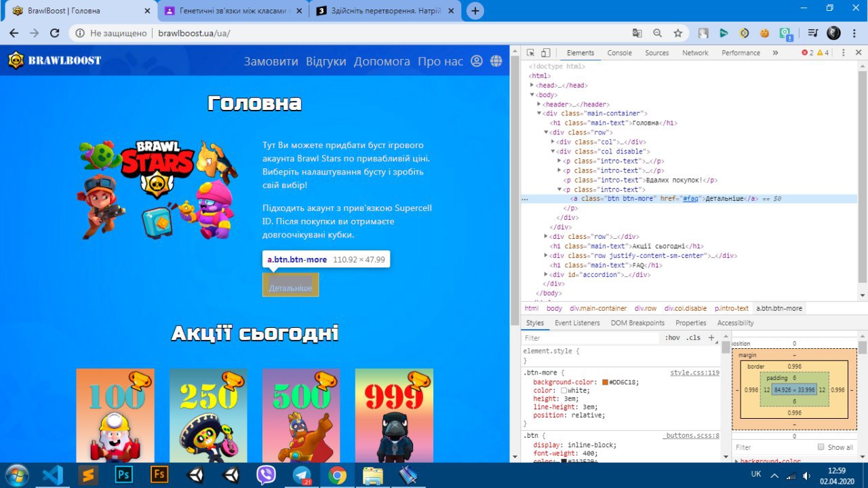
Task: Click the cookie extension icon
Action: click(765, 33)
